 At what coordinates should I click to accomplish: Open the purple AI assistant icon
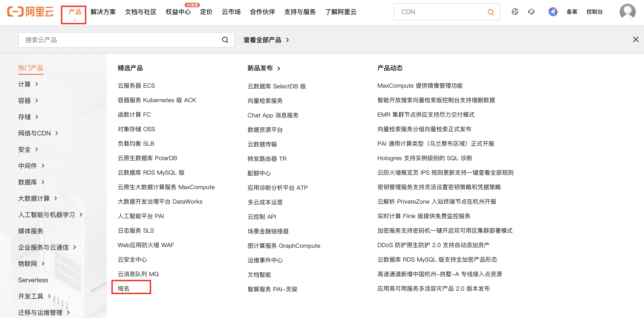pyautogui.click(x=553, y=12)
